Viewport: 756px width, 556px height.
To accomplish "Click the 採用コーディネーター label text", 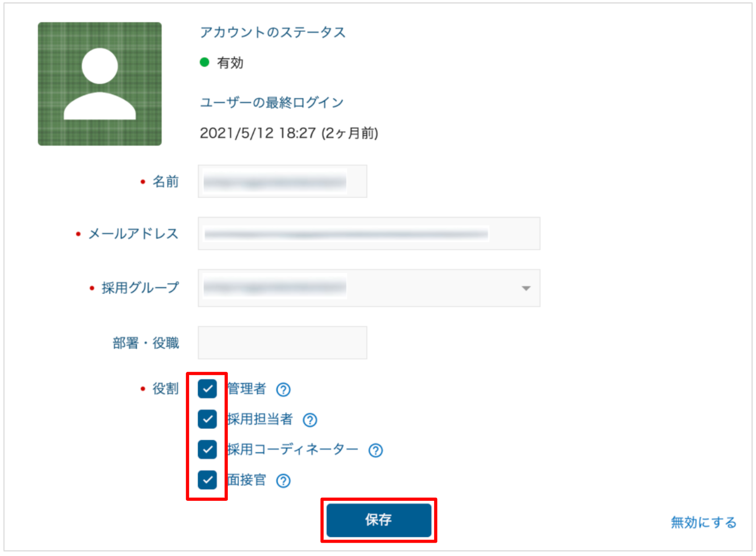I will point(292,450).
